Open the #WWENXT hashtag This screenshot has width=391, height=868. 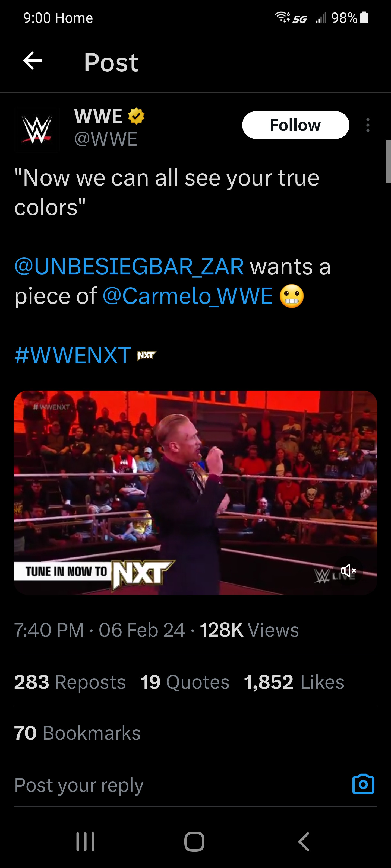(x=73, y=355)
